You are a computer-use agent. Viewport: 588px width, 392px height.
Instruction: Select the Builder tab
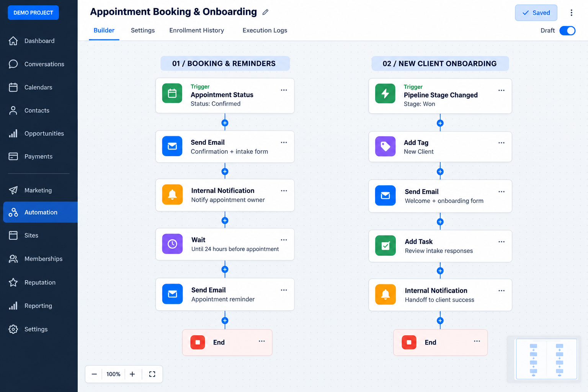click(x=104, y=31)
